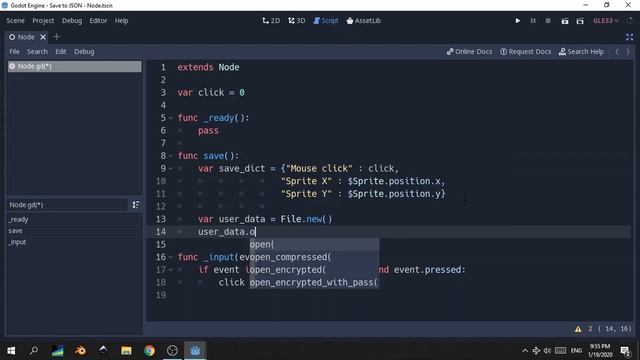This screenshot has width=640, height=360.
Task: Toggle distraction-free mode
Action: point(629,37)
